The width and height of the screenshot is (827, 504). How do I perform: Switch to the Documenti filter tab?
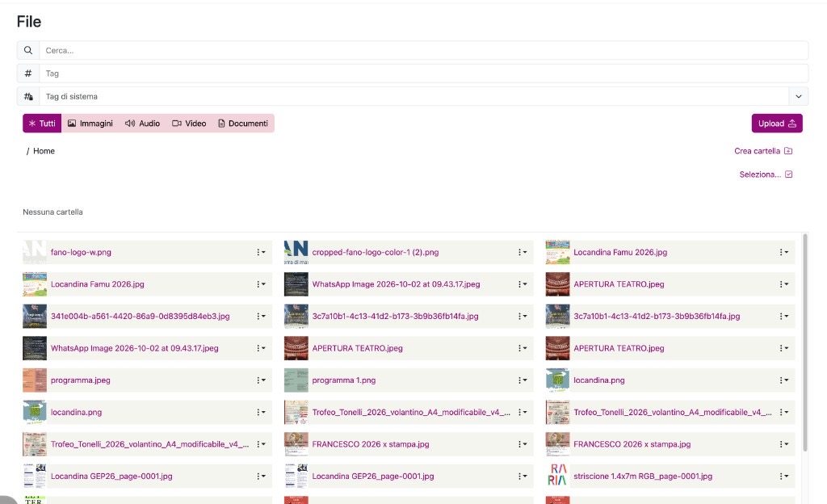[243, 124]
